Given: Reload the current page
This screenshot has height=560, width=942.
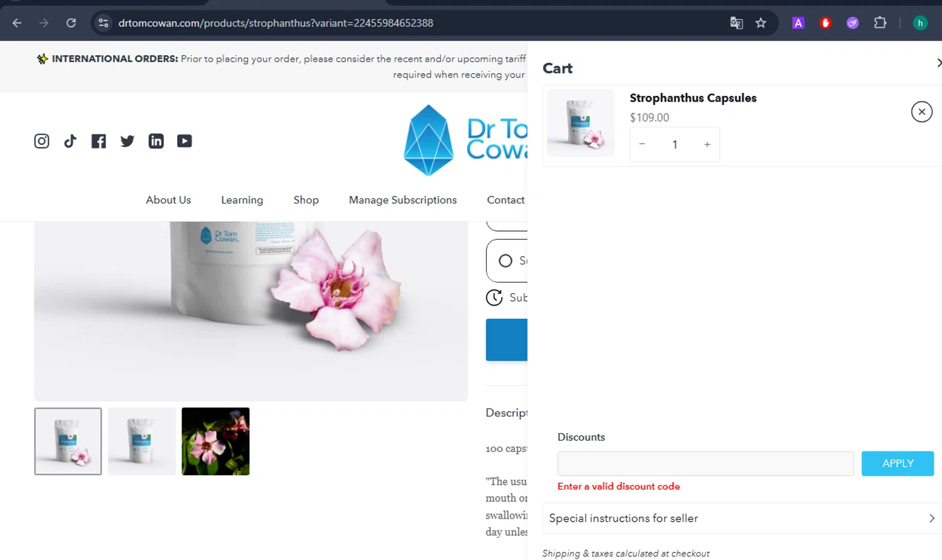Looking at the screenshot, I should [x=71, y=23].
